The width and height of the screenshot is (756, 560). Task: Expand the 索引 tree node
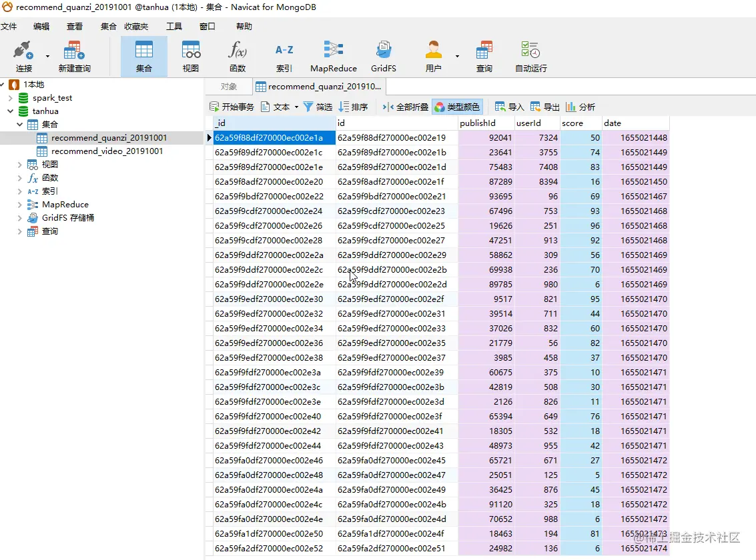coord(20,191)
